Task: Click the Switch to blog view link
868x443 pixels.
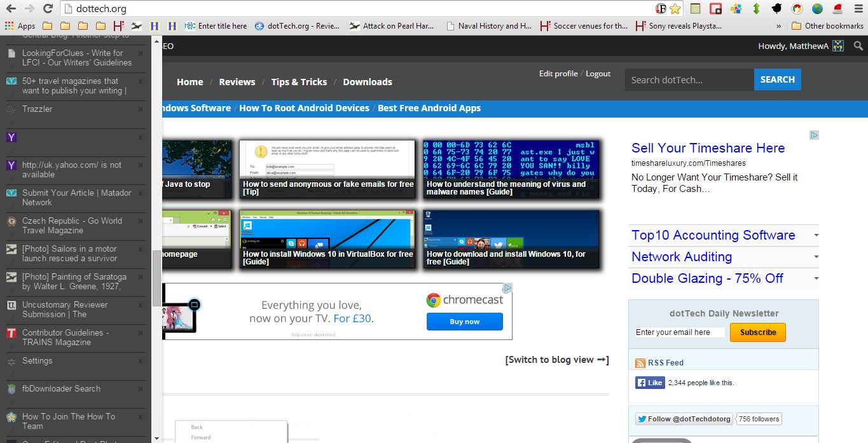Action: pos(556,359)
